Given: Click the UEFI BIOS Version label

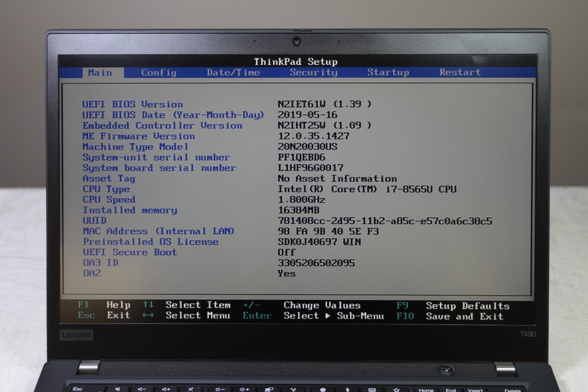Looking at the screenshot, I should (x=133, y=104).
